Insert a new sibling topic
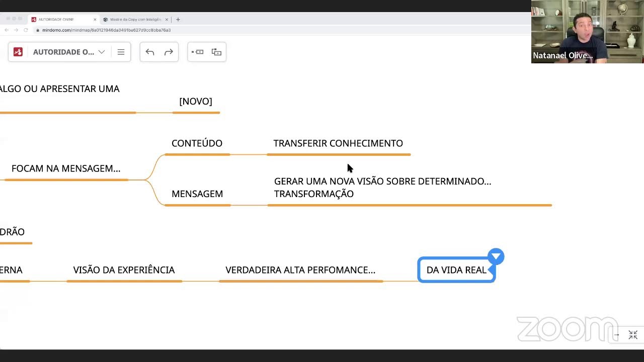The image size is (644, 362). tap(197, 52)
